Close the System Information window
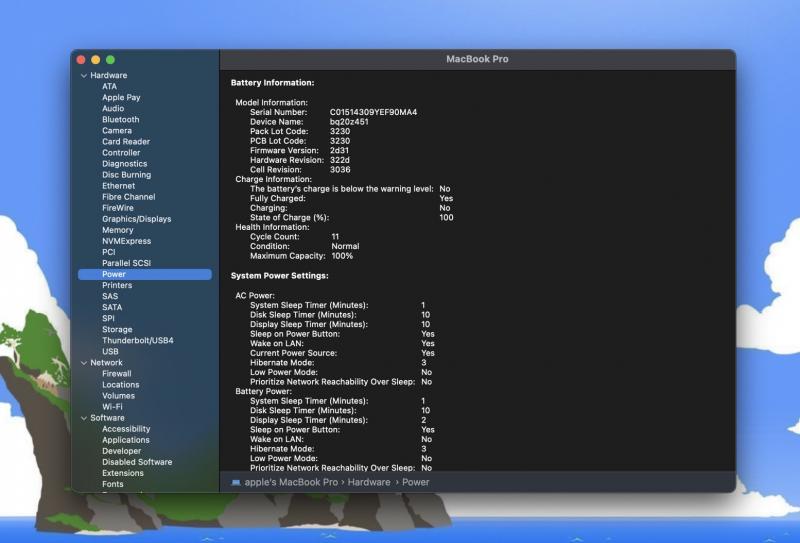The image size is (800, 543). pos(81,60)
